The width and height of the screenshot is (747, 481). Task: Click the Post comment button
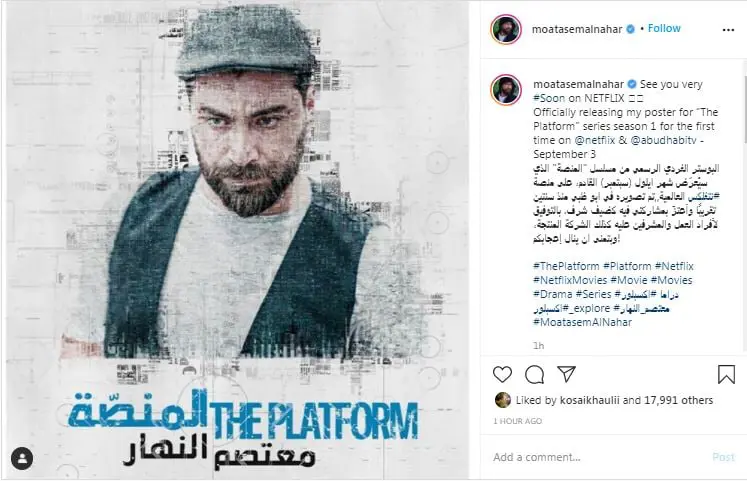tap(723, 457)
